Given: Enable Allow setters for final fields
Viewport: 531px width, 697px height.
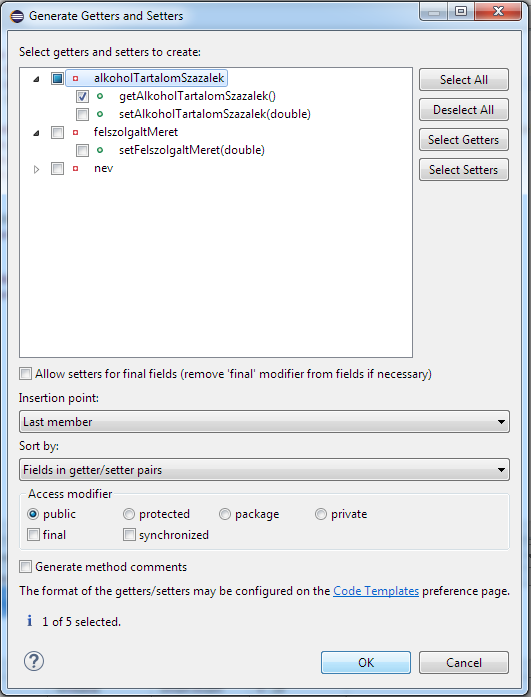Looking at the screenshot, I should [26, 374].
